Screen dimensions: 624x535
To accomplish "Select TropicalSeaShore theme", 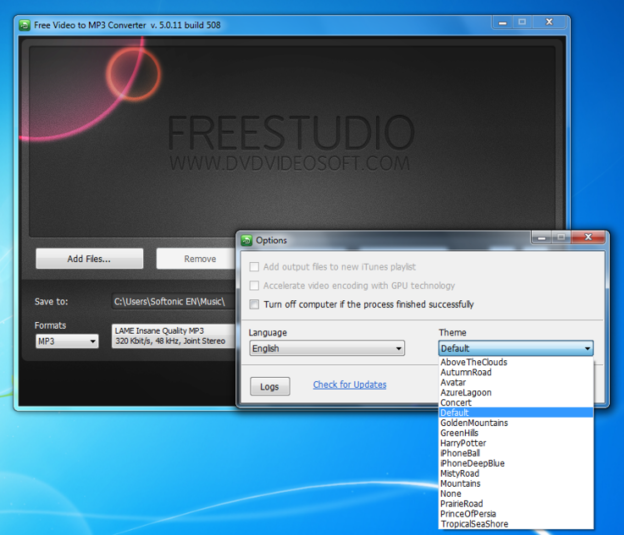I will (516, 524).
